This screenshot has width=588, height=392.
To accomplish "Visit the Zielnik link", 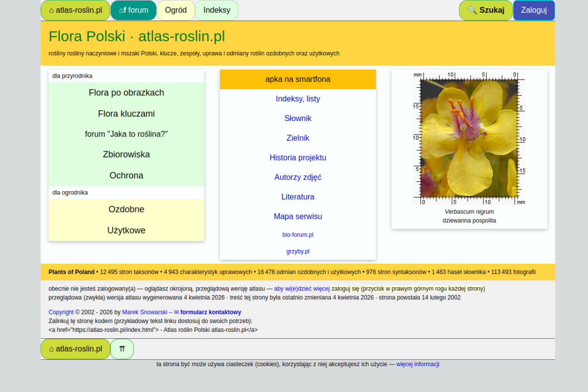I will [298, 138].
